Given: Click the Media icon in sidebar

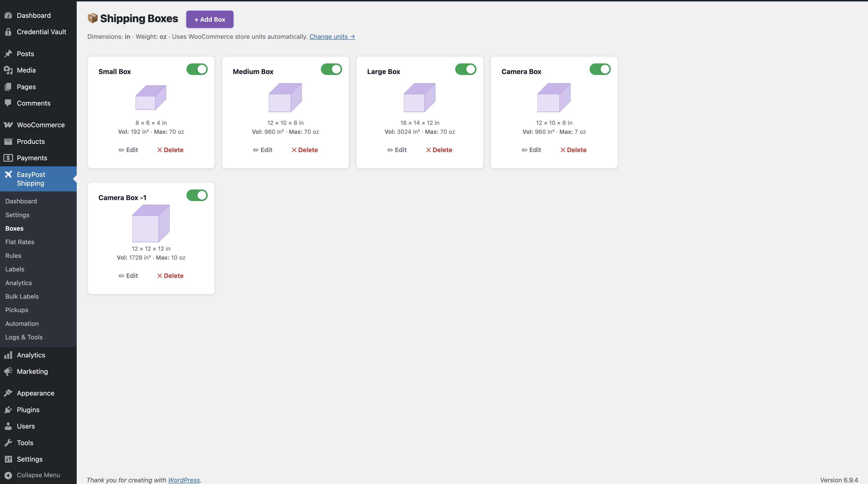Looking at the screenshot, I should coord(8,70).
